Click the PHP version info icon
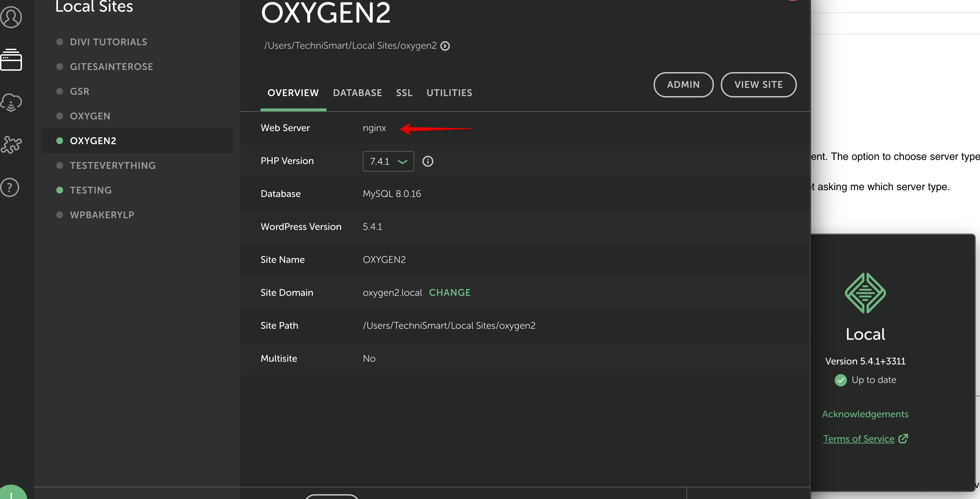980x499 pixels. [x=428, y=161]
